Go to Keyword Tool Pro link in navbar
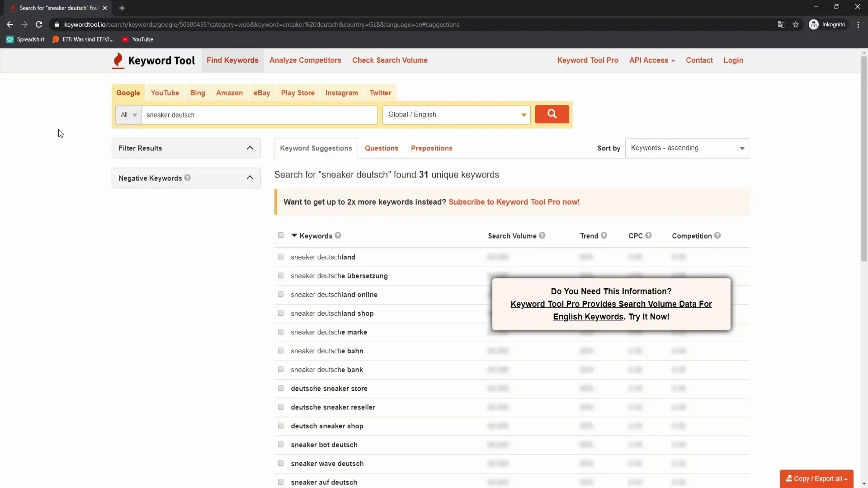868x488 pixels. (x=588, y=60)
